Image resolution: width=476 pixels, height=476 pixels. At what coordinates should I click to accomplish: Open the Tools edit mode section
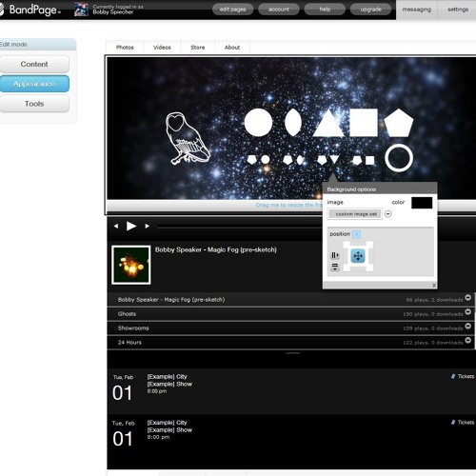click(34, 104)
